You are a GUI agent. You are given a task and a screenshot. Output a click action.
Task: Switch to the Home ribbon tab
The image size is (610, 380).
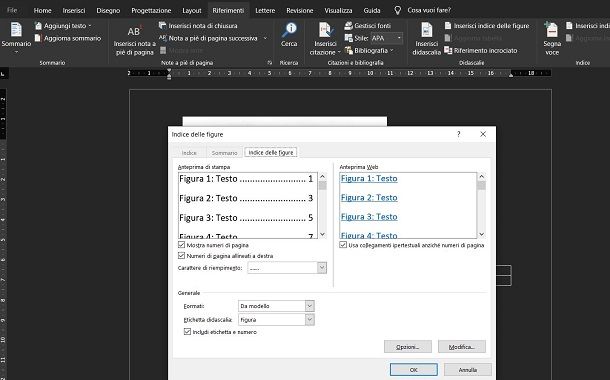(42, 11)
